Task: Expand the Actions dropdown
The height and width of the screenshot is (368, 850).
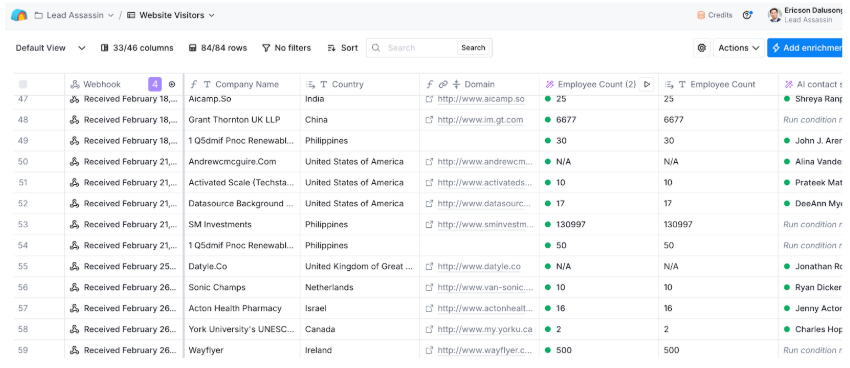Action: point(738,48)
